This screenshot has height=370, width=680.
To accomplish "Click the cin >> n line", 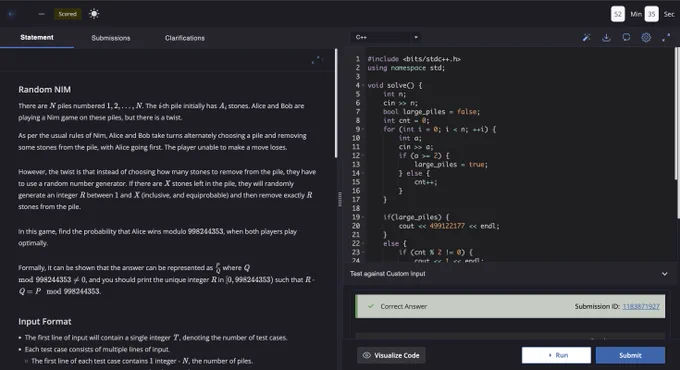I will click(x=400, y=103).
